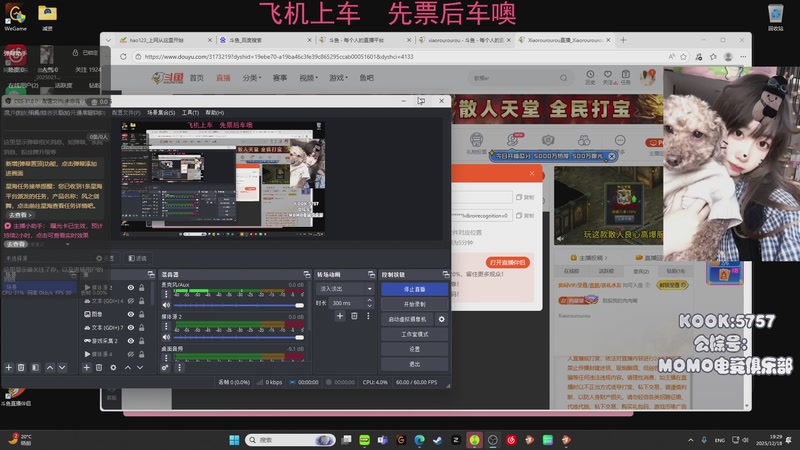Viewport: 800px width, 450px height.
Task: Open OBS 帮助 menu
Action: coord(214,112)
